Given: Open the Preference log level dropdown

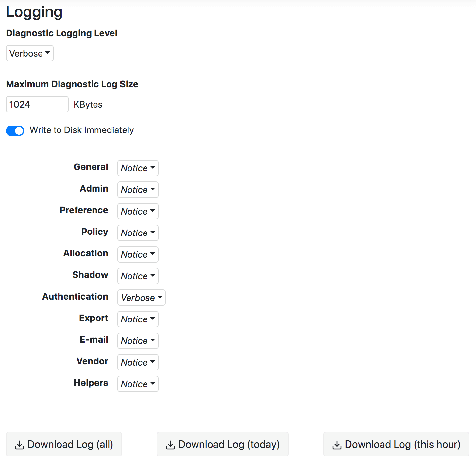Looking at the screenshot, I should (x=138, y=211).
